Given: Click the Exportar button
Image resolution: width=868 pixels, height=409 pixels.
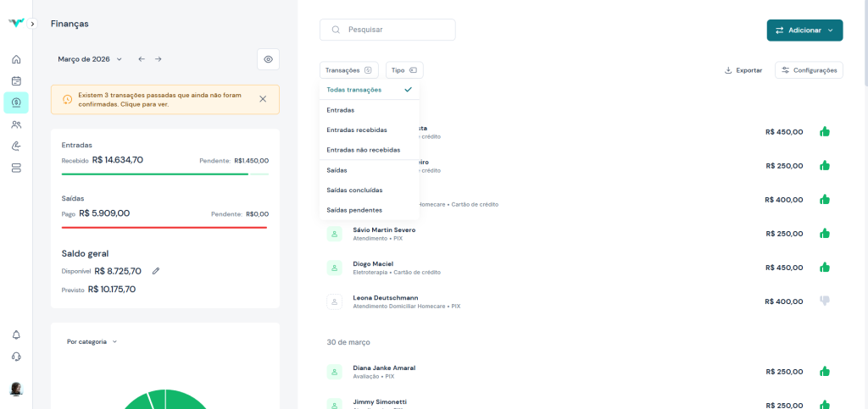Looking at the screenshot, I should point(743,70).
